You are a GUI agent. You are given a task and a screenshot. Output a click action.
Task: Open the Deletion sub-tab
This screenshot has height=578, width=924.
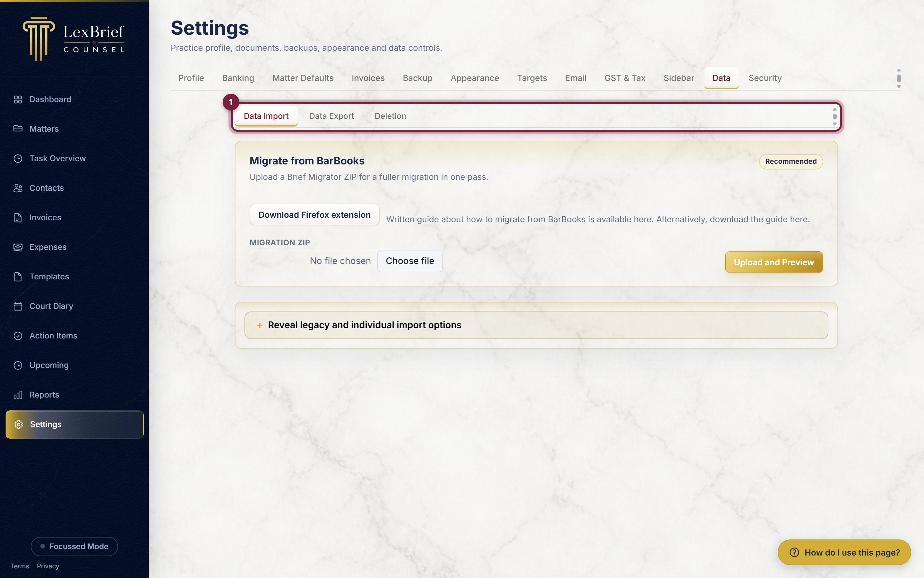tap(390, 116)
